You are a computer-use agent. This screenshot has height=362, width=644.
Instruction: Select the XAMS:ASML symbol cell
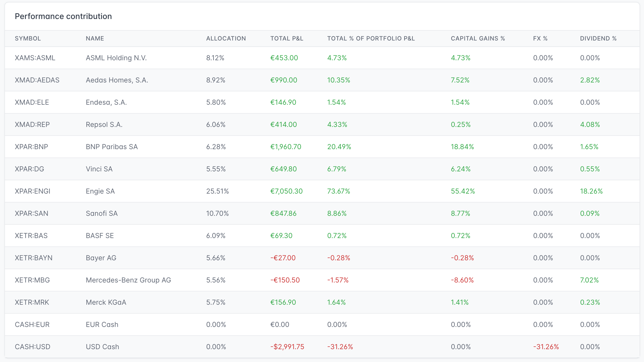35,58
